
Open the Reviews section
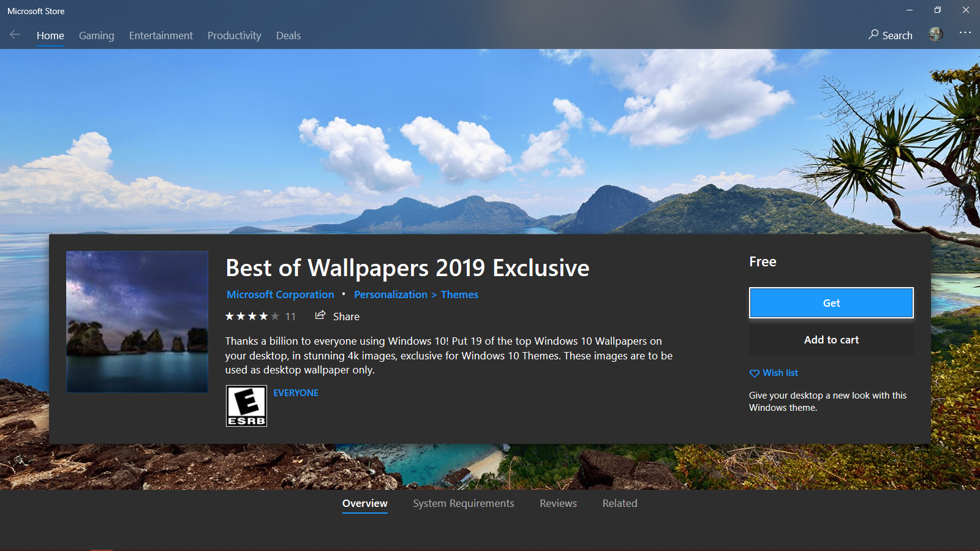pyautogui.click(x=558, y=503)
